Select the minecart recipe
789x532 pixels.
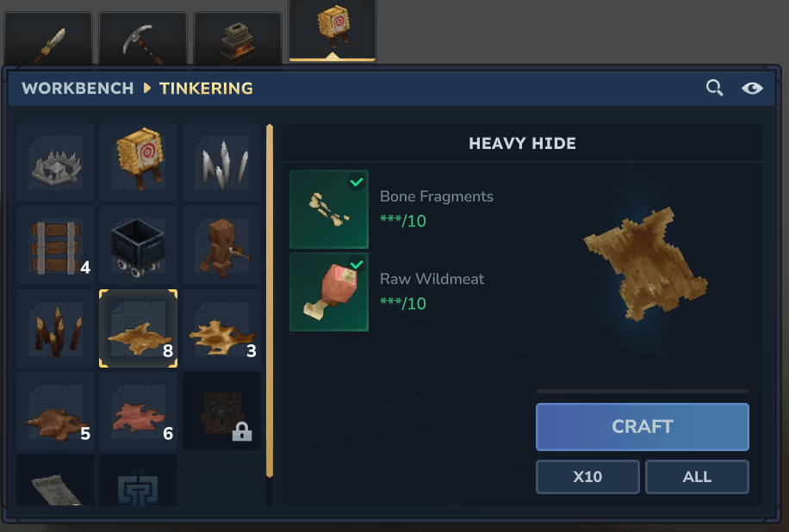(139, 245)
